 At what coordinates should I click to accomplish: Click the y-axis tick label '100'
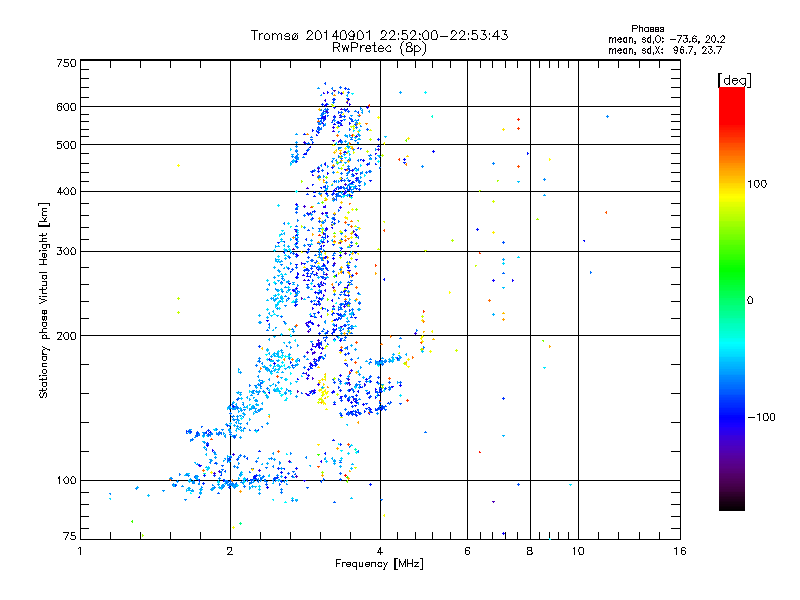[x=66, y=481]
